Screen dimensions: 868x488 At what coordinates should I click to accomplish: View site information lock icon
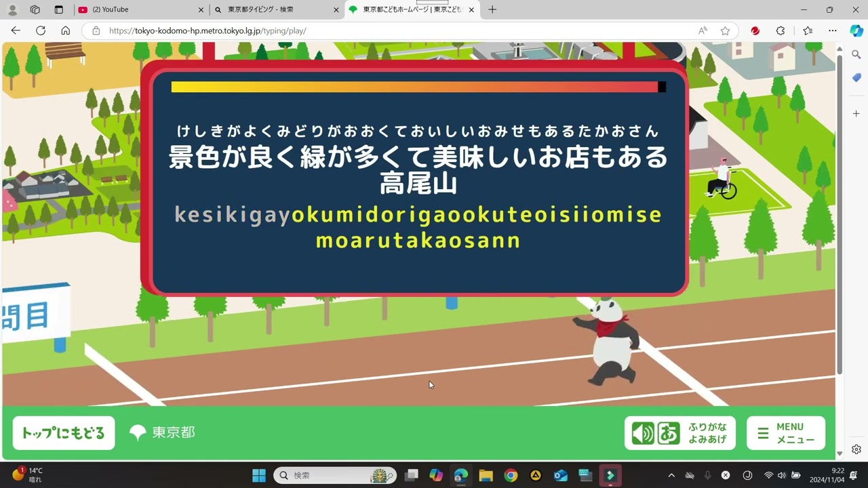coord(96,30)
